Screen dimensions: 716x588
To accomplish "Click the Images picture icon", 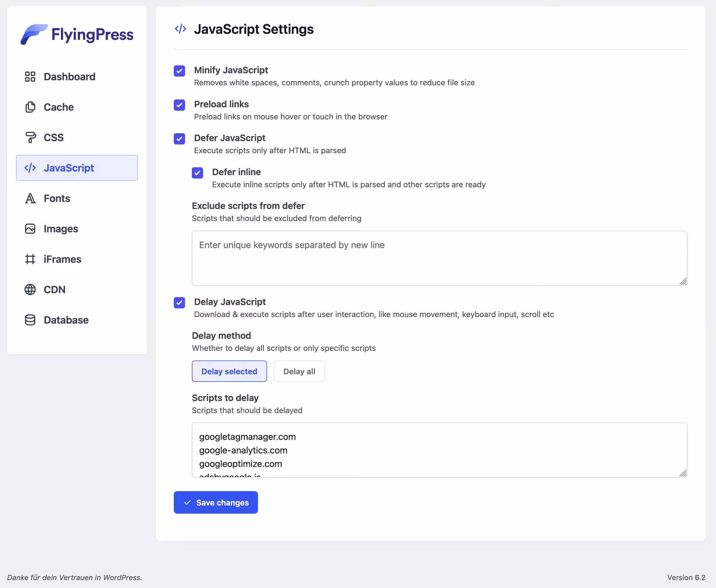I will click(30, 229).
